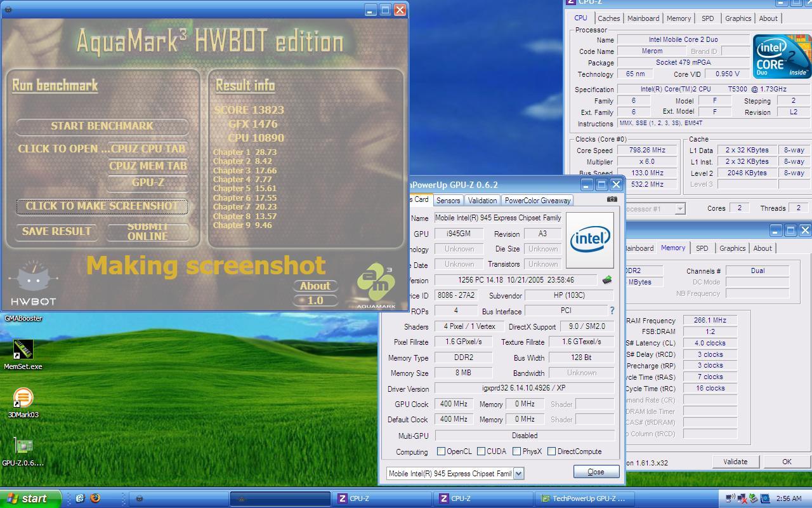Click the OK button in CPU-Z
This screenshot has height=508, width=812.
point(787,462)
